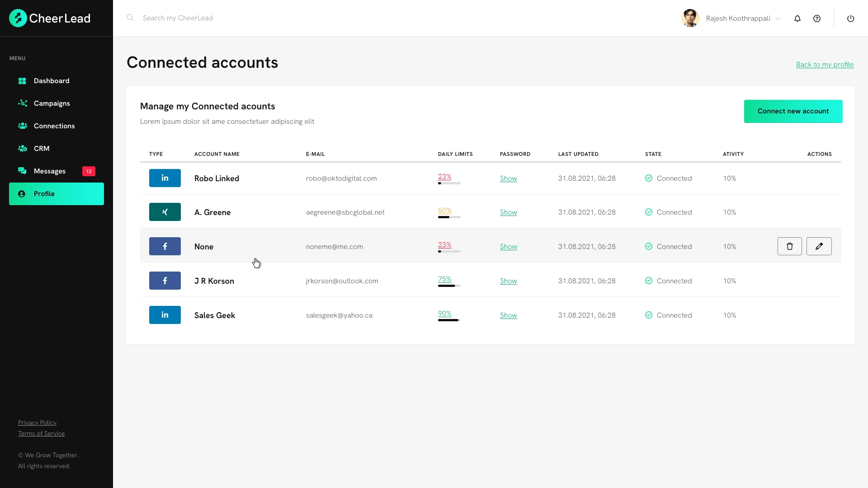This screenshot has height=488, width=868.
Task: Click the Profile sidebar icon
Action: click(21, 194)
